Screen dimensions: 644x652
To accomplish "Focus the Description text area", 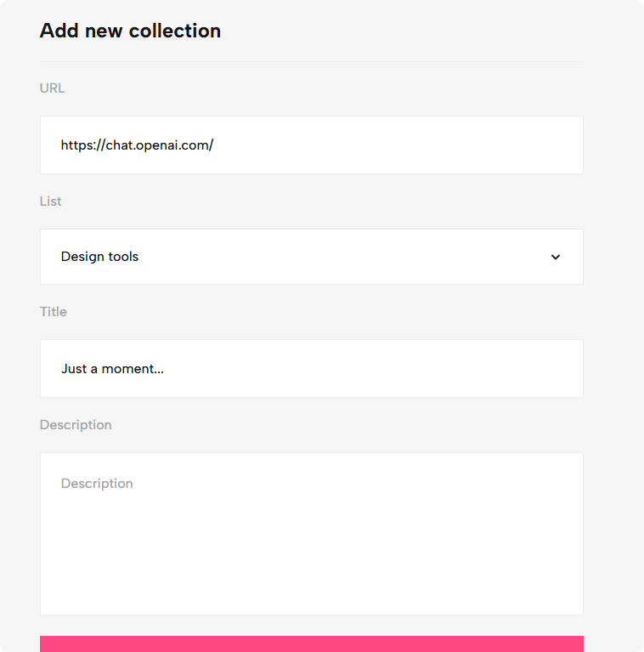I will point(312,534).
